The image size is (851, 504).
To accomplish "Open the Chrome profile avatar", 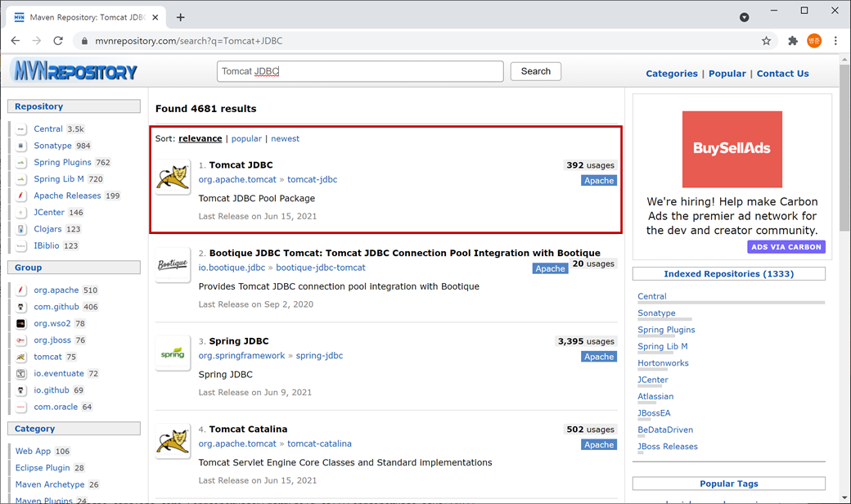I will click(814, 41).
